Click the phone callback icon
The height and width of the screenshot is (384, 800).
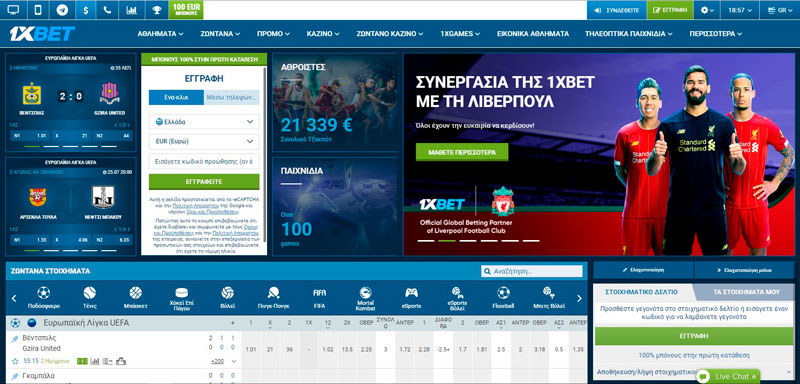(107, 10)
